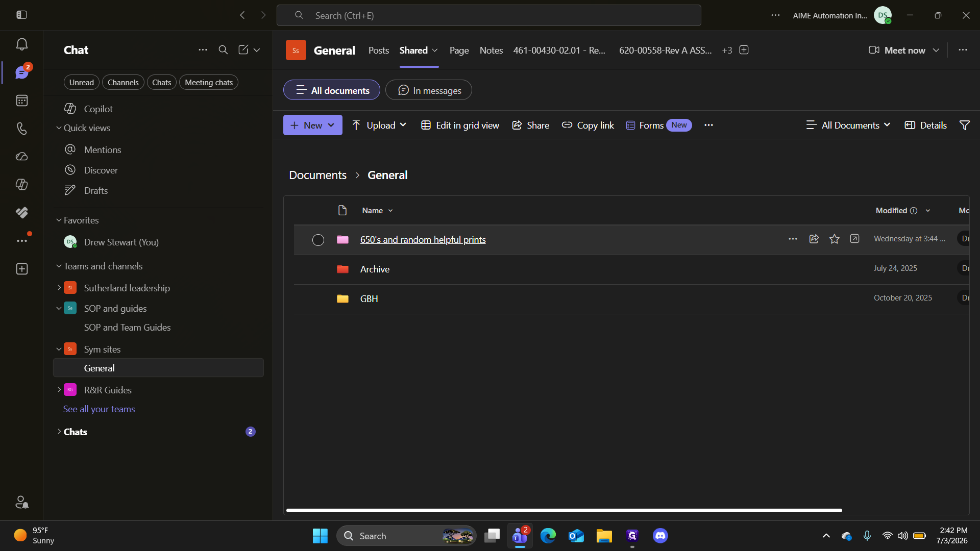This screenshot has width=980, height=551.
Task: Open channel more options ellipsis near Meet now
Action: pyautogui.click(x=963, y=50)
